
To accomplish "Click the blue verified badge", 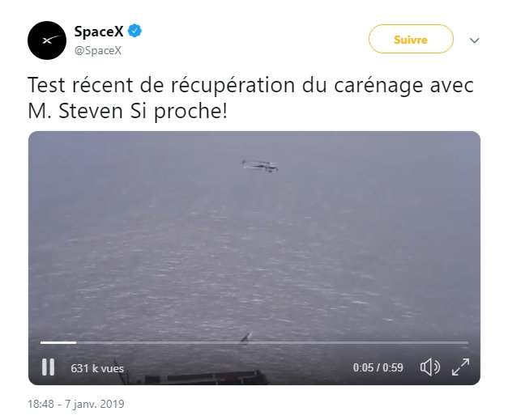I will [x=134, y=31].
